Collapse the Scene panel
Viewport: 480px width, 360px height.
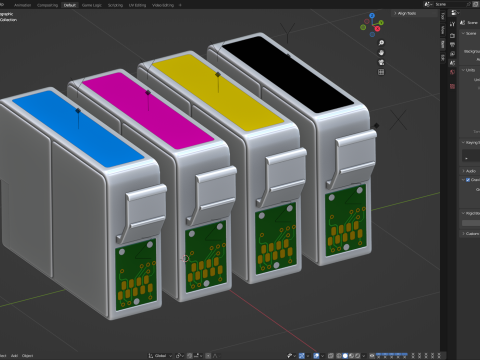pos(469,33)
